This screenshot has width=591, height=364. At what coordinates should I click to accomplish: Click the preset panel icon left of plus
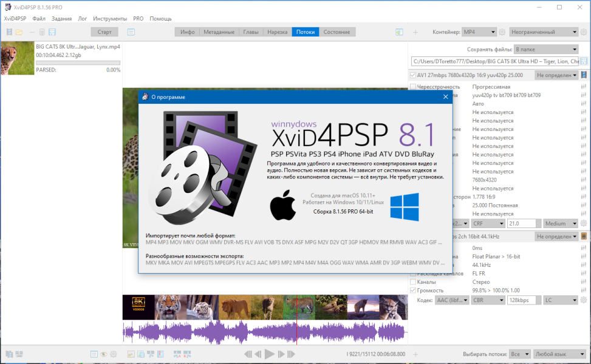coord(399,32)
